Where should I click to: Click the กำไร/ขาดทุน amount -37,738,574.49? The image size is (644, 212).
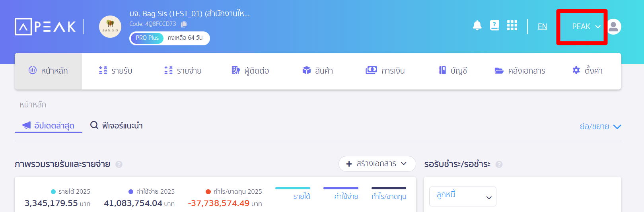[x=219, y=203]
